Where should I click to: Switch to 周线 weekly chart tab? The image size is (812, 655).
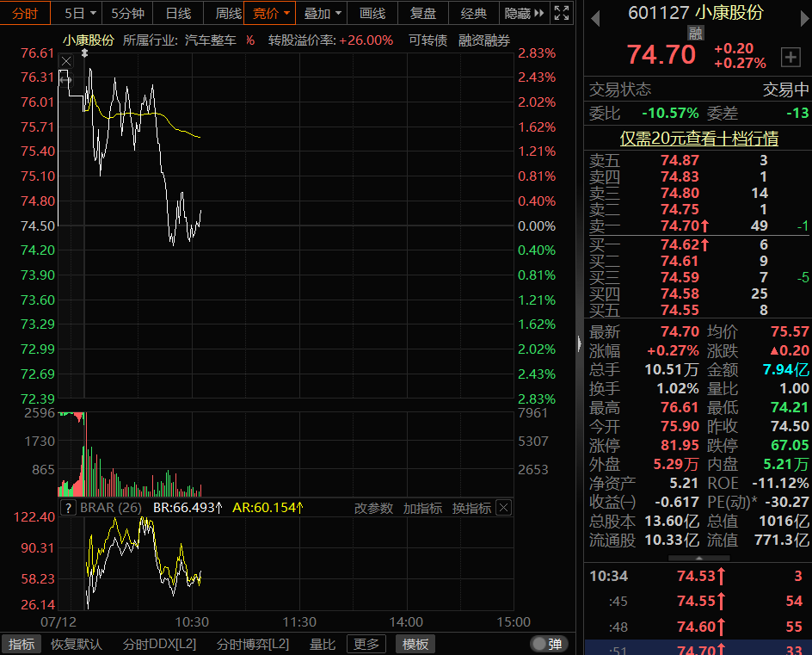click(229, 13)
